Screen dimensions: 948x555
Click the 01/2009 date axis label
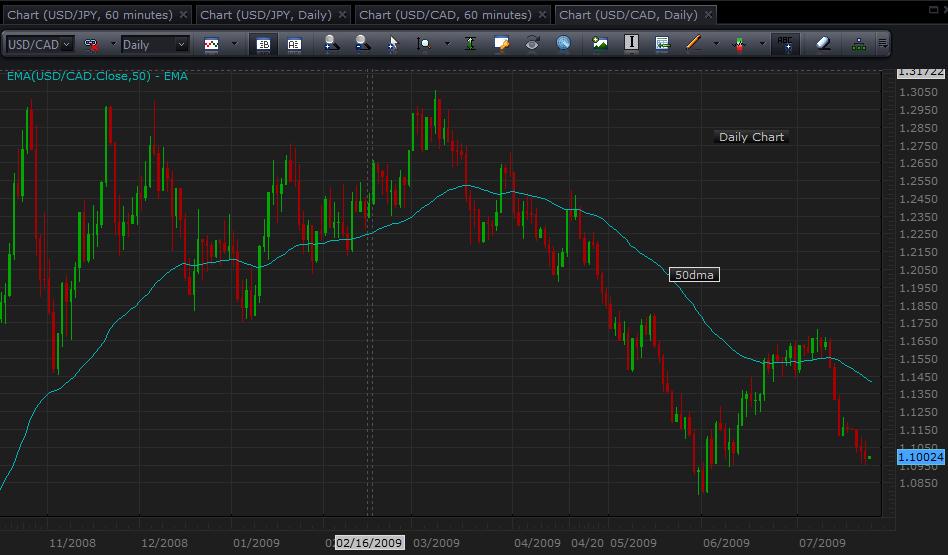pyautogui.click(x=256, y=543)
